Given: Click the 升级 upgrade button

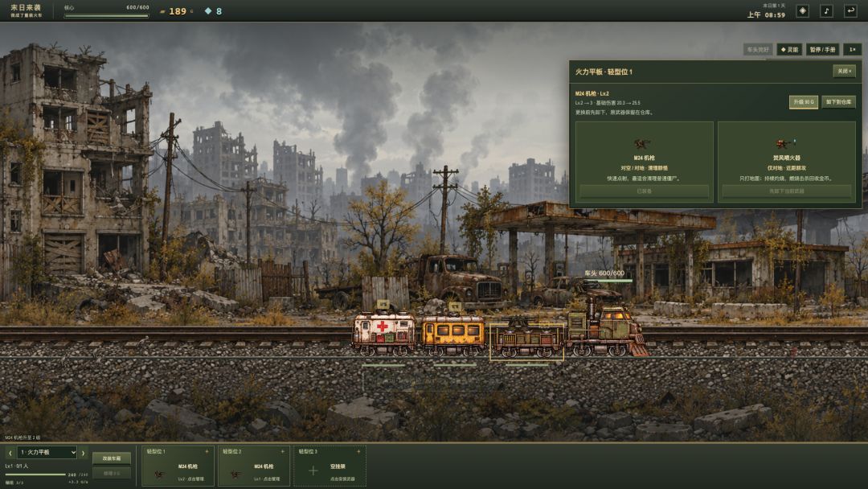Looking at the screenshot, I should tap(803, 102).
